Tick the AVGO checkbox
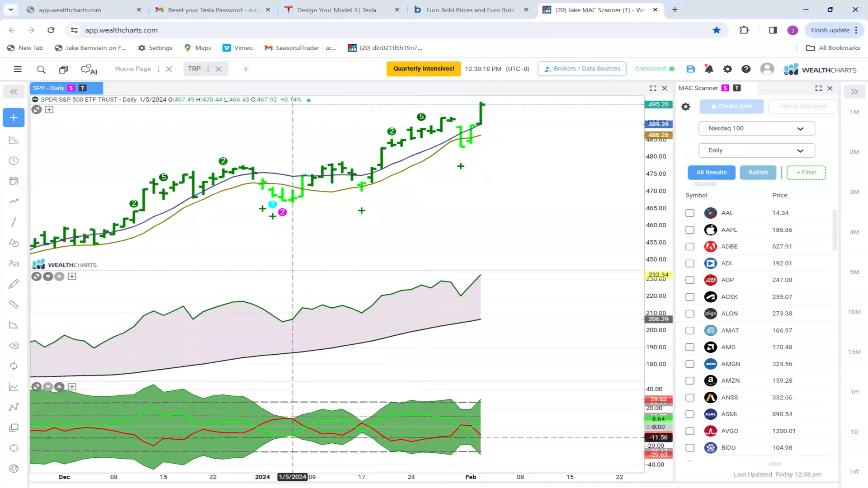This screenshot has height=488, width=868. (x=689, y=431)
